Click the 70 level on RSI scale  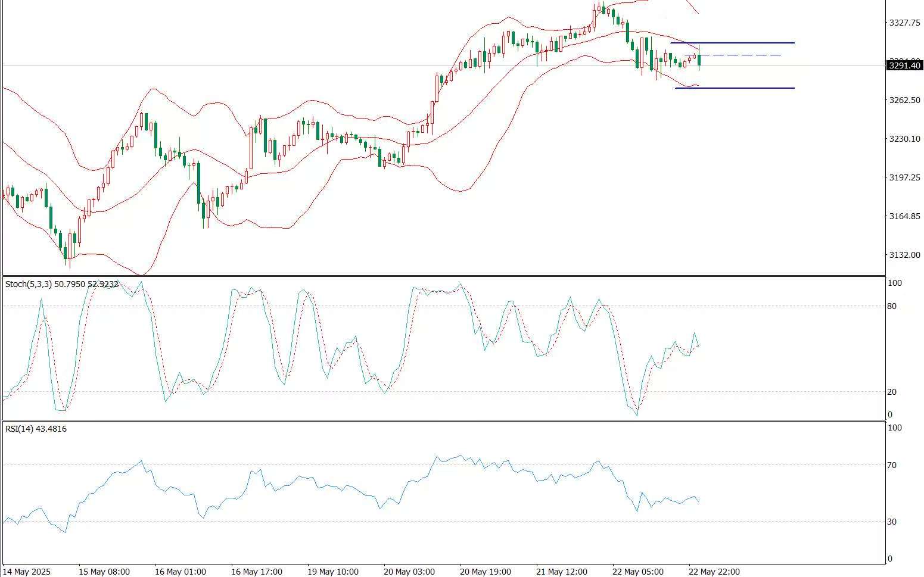(x=892, y=465)
